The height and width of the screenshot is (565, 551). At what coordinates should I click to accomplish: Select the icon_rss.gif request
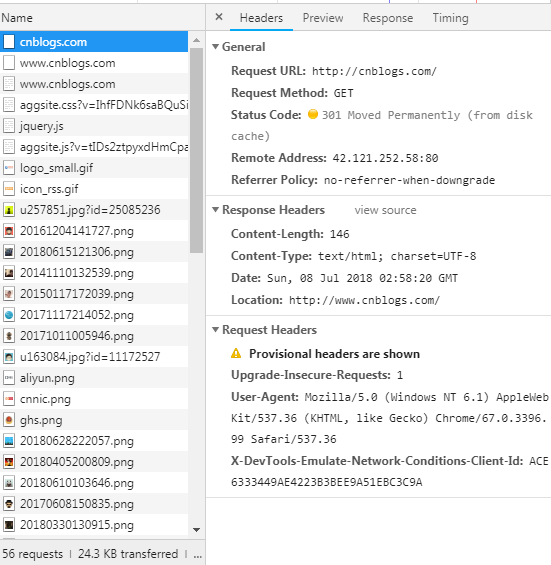(x=94, y=188)
